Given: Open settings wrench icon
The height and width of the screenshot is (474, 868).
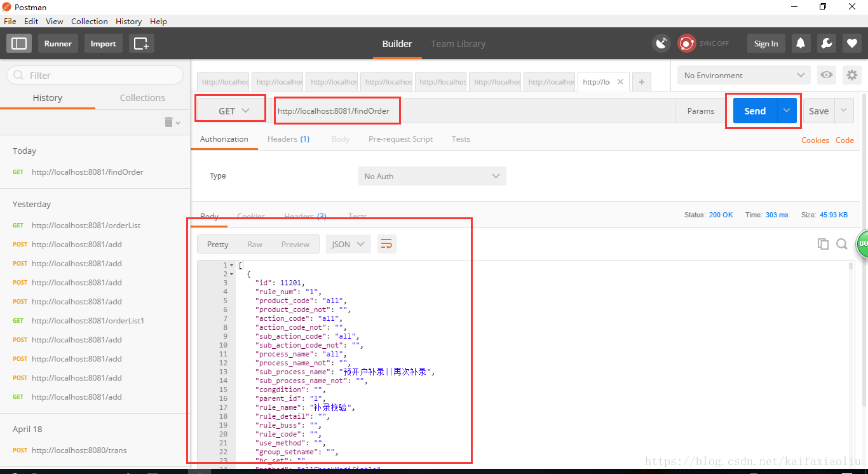Looking at the screenshot, I should 826,43.
